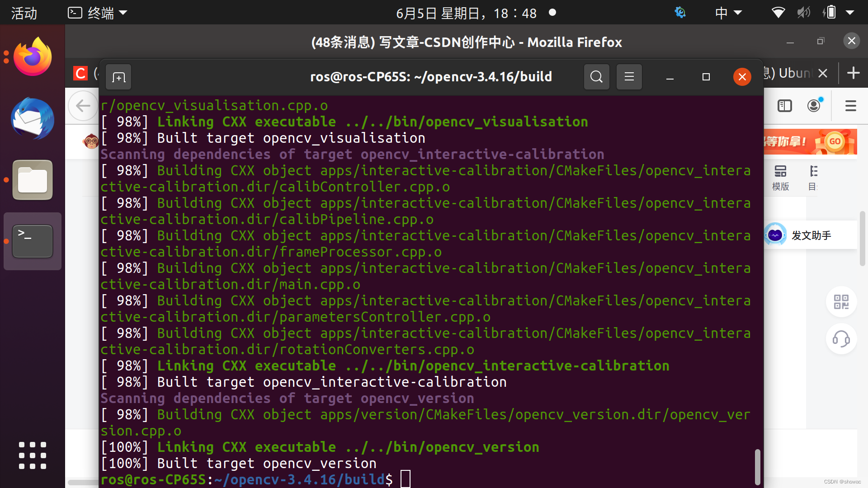Viewport: 868px width, 488px height.
Task: Expand the 终端 menu in the top bar
Action: [x=97, y=13]
